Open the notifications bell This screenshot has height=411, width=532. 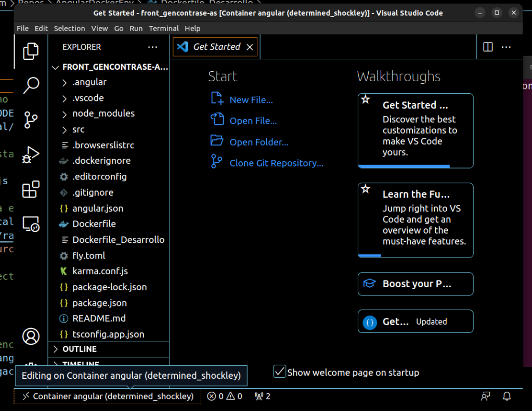click(x=507, y=396)
